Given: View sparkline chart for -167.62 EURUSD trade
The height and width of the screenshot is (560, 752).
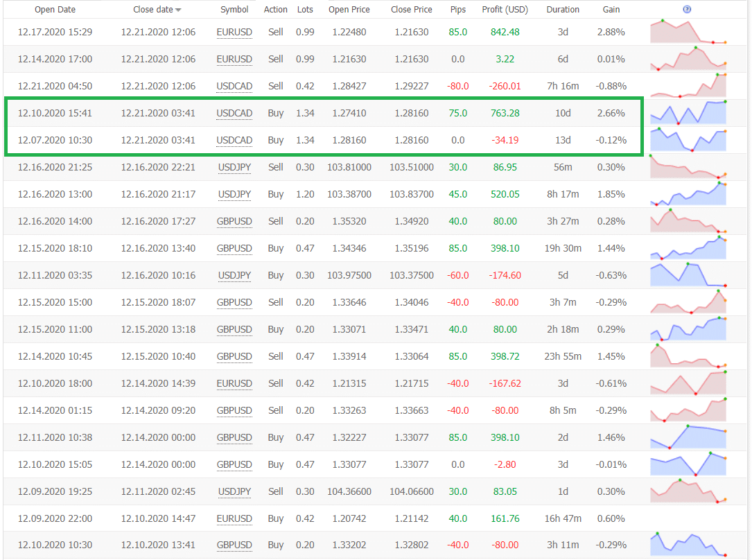Looking at the screenshot, I should pyautogui.click(x=688, y=383).
